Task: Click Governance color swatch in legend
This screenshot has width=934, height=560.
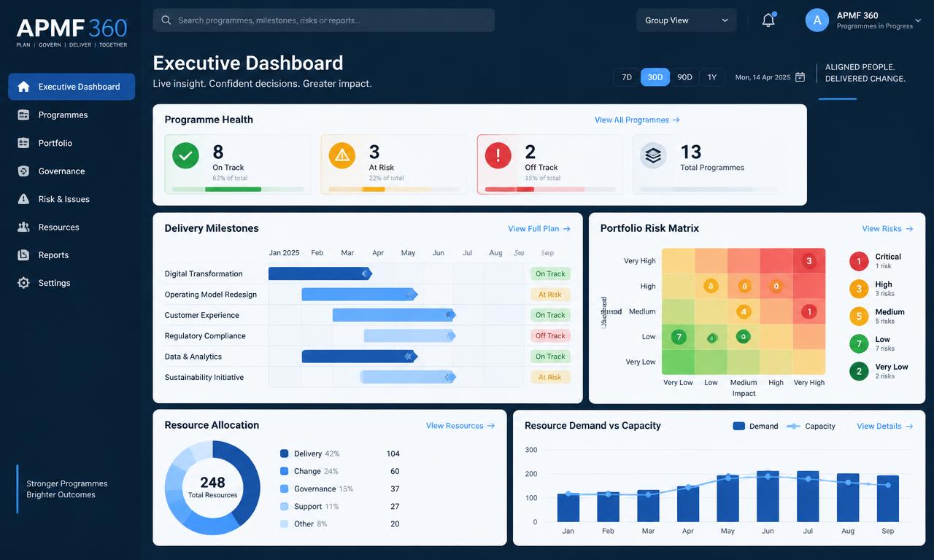Action: click(x=285, y=489)
